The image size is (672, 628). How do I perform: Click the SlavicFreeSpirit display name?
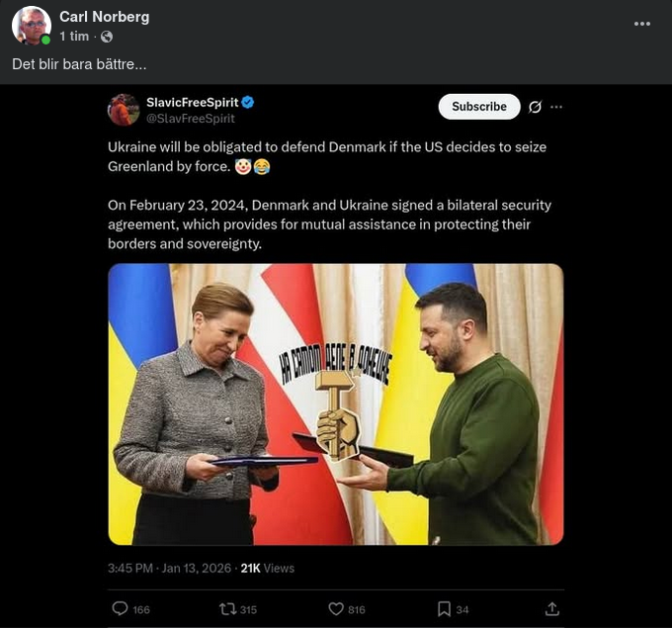[192, 103]
